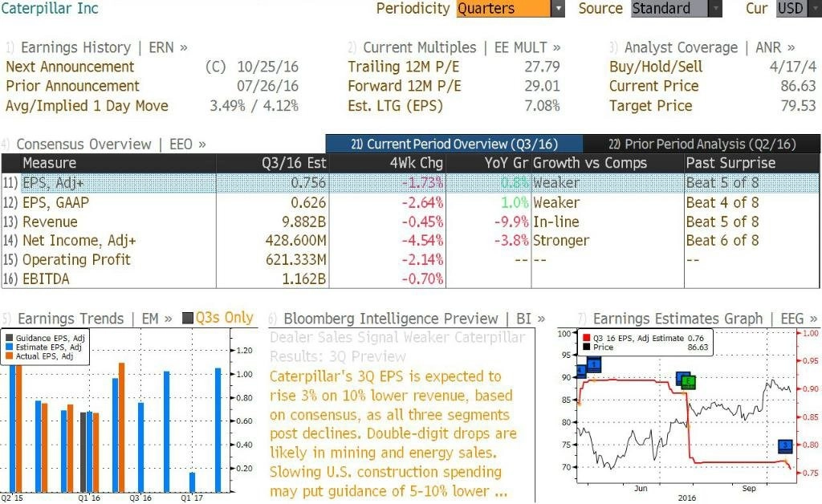Click the red Q3 16 EPS legend swatch
The width and height of the screenshot is (822, 504).
(x=586, y=338)
